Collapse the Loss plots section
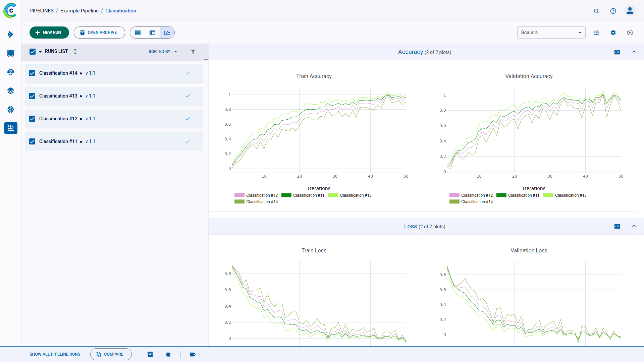This screenshot has height=362, width=644. (634, 226)
